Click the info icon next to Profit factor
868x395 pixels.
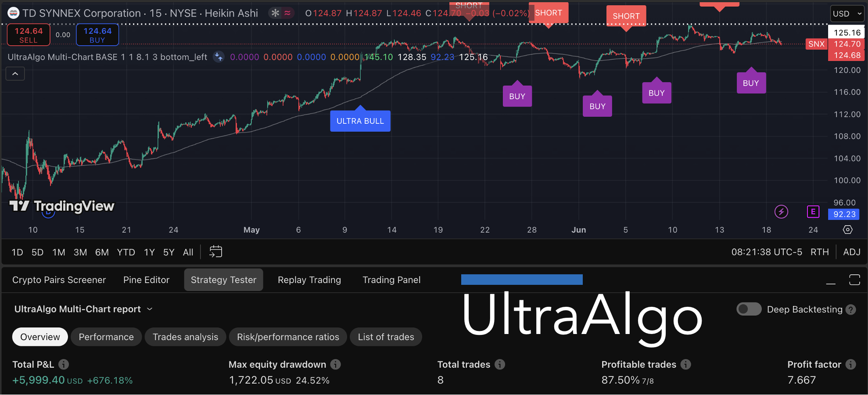[x=851, y=364]
